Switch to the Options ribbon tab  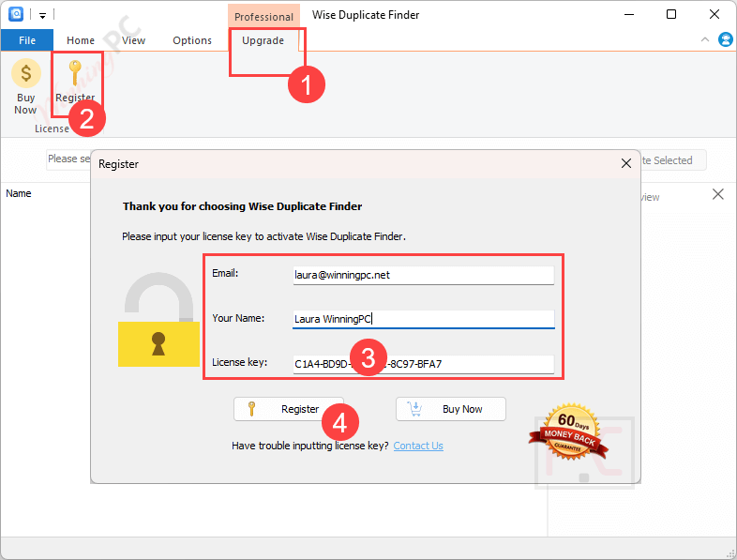click(192, 40)
